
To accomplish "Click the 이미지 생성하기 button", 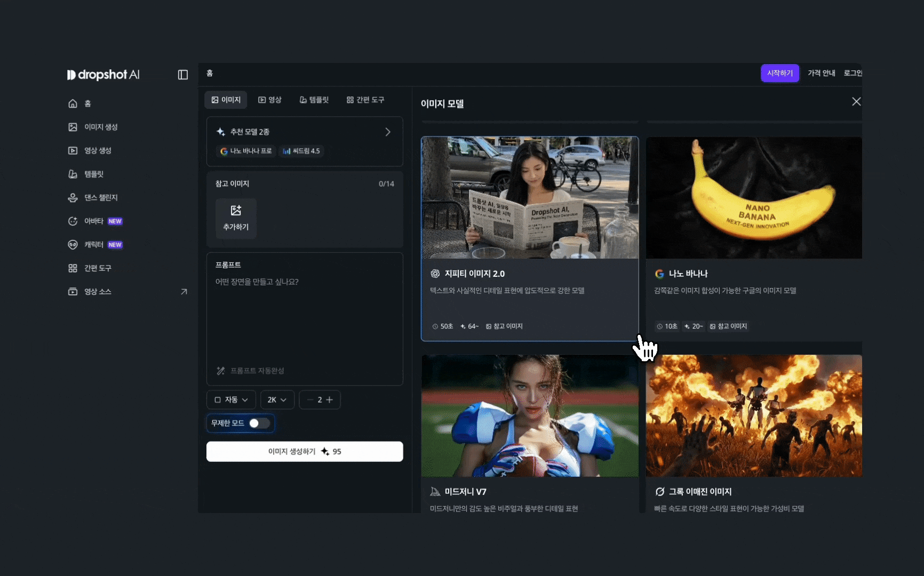I will coord(305,451).
